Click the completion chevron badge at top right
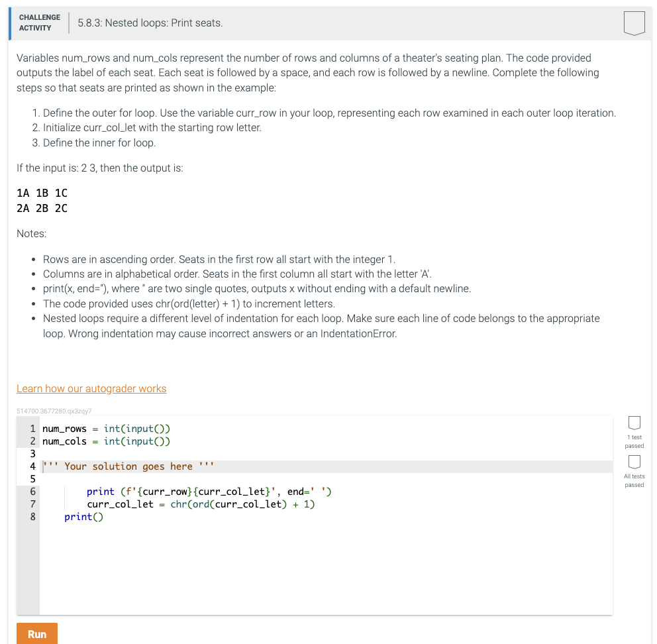657x644 pixels. pos(634,23)
